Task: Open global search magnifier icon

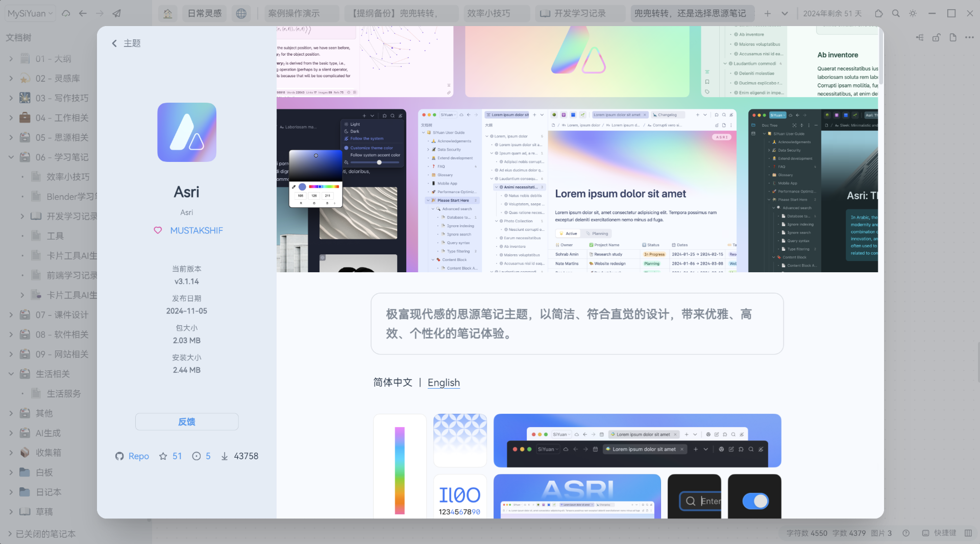Action: click(x=896, y=13)
